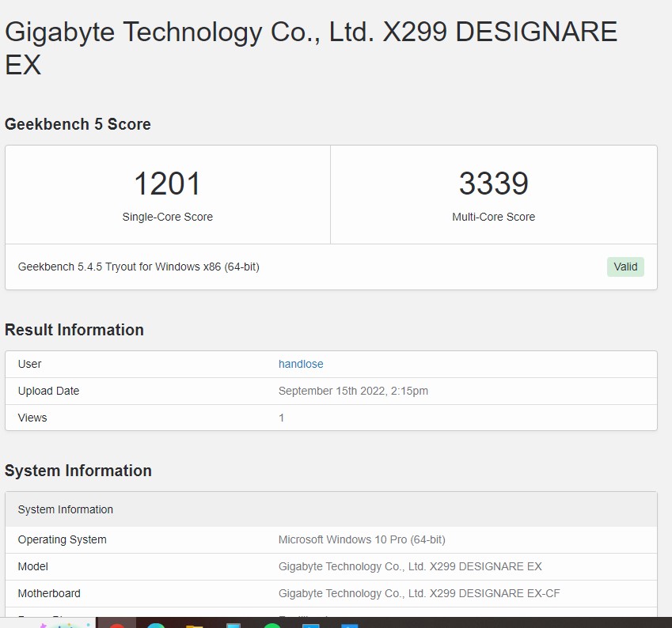The image size is (672, 628).
Task: Click the single-core score value 1201
Action: [x=167, y=183]
